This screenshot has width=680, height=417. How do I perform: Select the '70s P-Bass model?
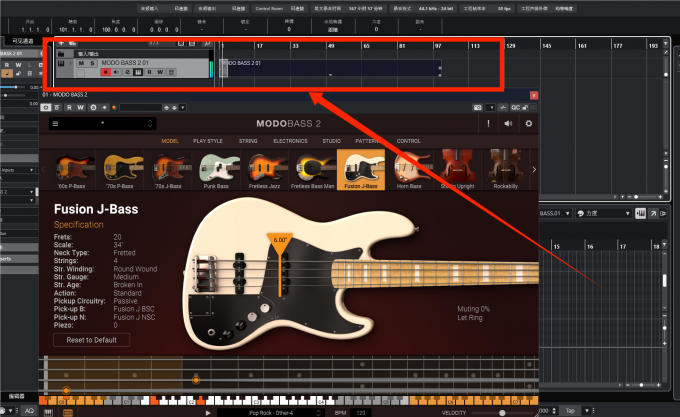coord(120,169)
